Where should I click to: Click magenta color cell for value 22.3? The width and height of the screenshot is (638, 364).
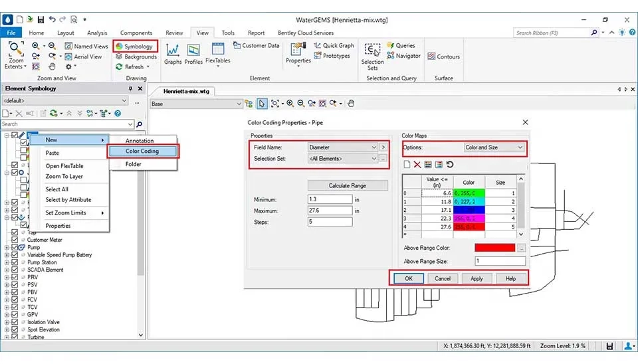pos(469,219)
